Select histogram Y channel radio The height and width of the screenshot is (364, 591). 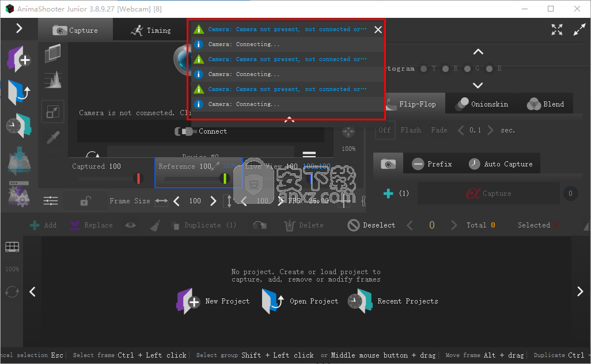[423, 69]
